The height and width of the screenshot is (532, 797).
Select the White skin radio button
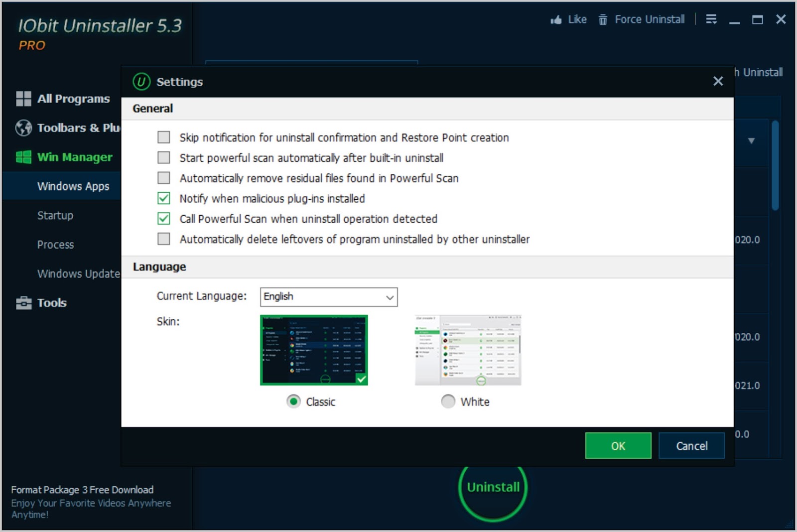tap(448, 401)
